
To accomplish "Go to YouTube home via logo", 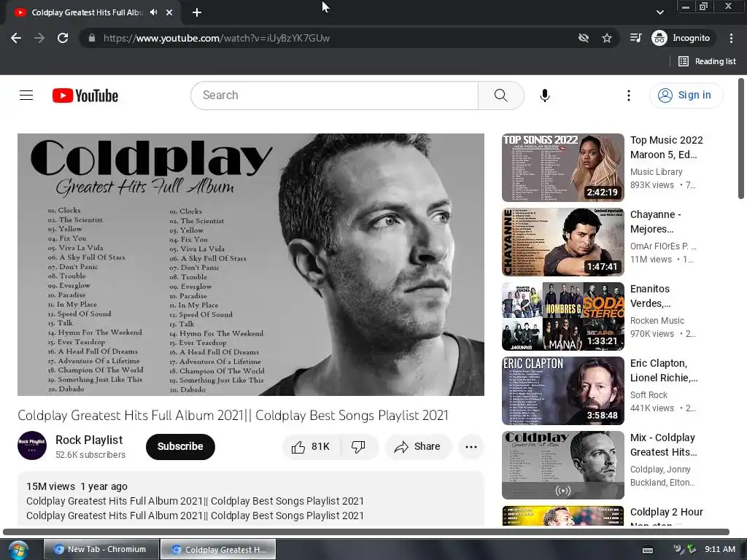I will pos(85,96).
